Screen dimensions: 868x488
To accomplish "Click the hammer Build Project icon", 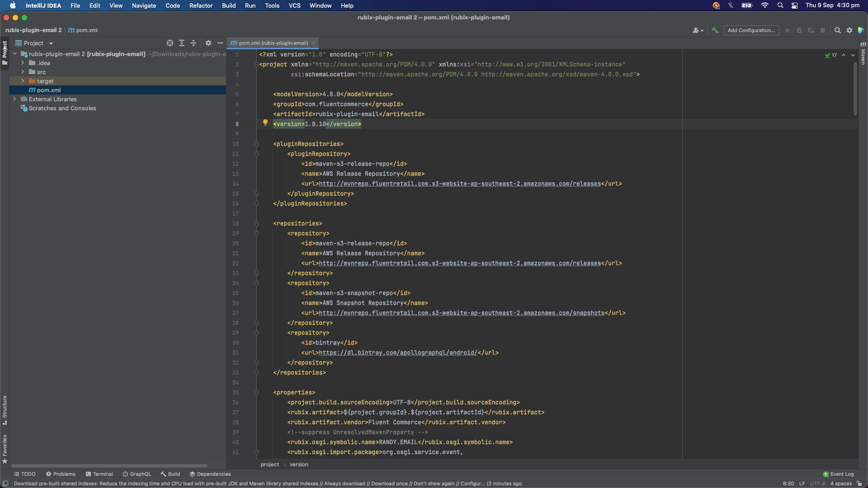I will click(715, 30).
